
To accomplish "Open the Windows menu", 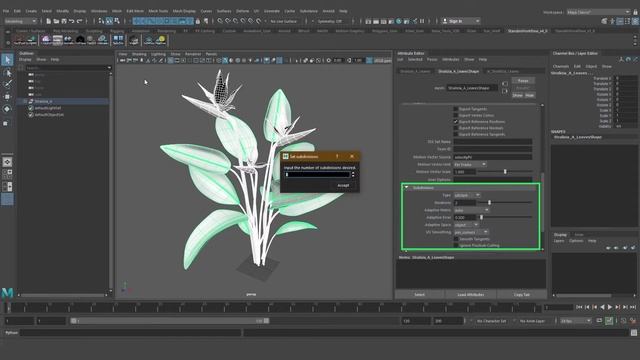I will [x=99, y=11].
